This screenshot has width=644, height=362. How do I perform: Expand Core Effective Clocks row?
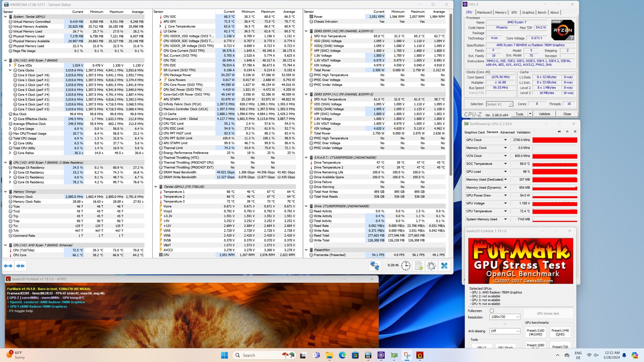click(10, 119)
